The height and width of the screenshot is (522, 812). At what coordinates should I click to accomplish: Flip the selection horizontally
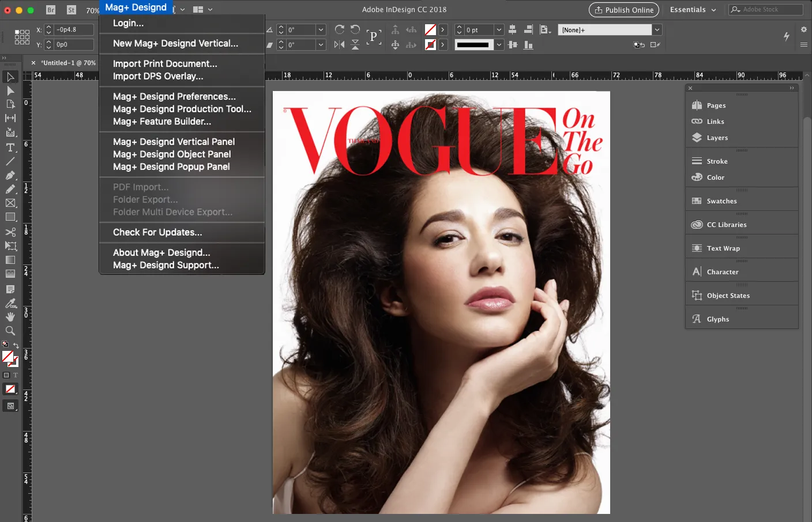click(x=340, y=44)
